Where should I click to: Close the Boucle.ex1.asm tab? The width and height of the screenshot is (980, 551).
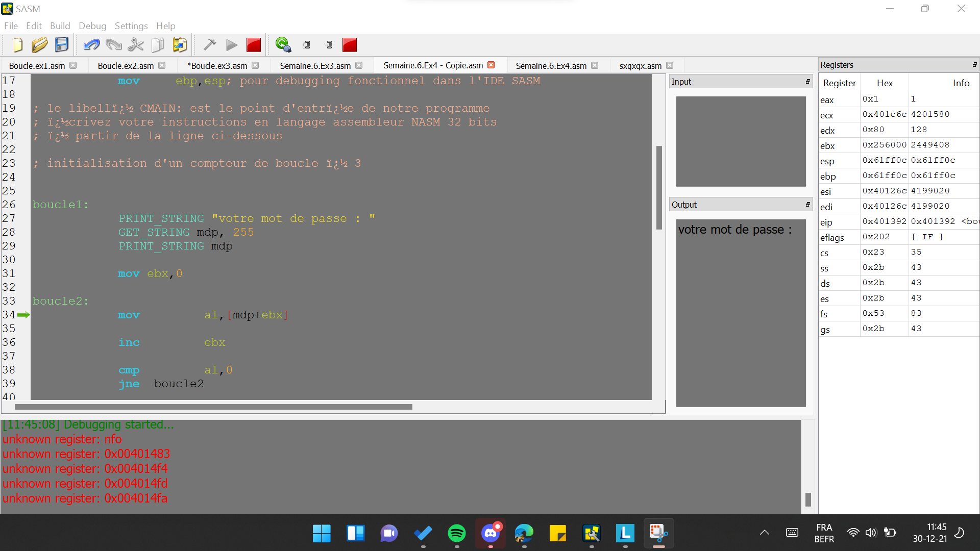click(x=73, y=65)
